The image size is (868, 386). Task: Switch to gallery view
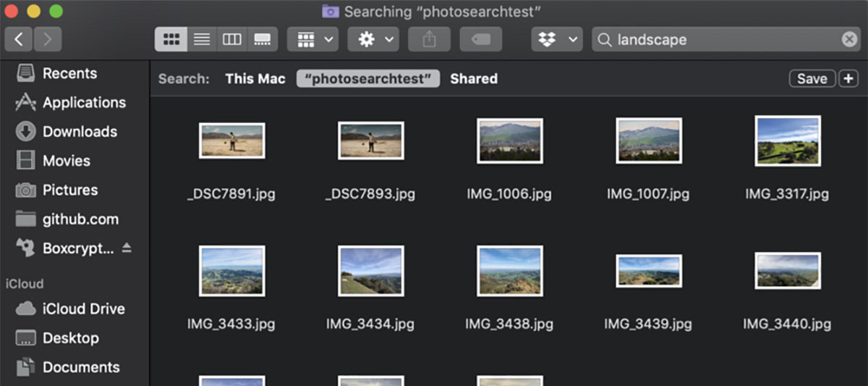tap(263, 39)
